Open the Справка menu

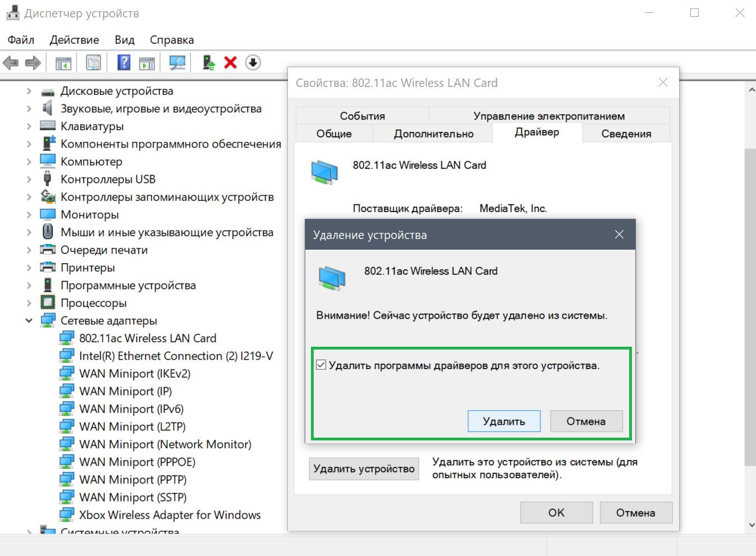point(172,40)
